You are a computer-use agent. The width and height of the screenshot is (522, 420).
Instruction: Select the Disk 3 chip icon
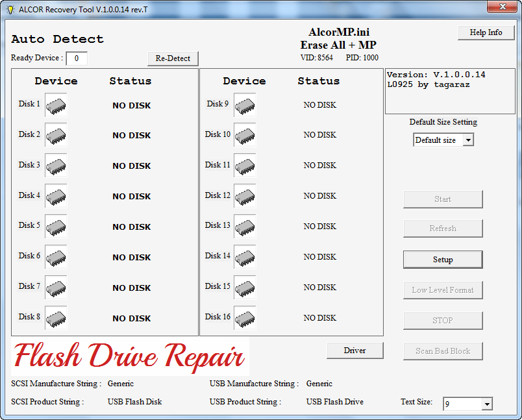[55, 165]
